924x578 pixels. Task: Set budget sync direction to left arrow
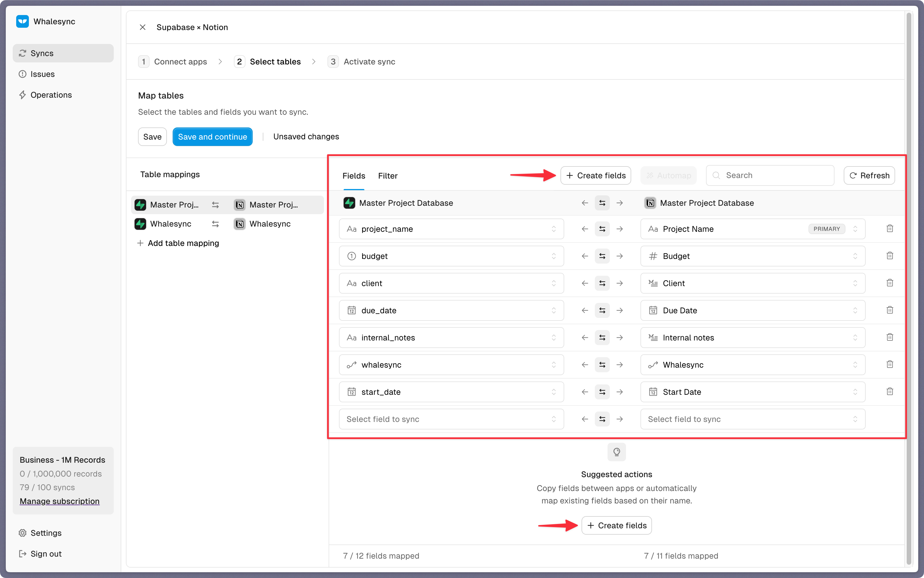(x=584, y=256)
